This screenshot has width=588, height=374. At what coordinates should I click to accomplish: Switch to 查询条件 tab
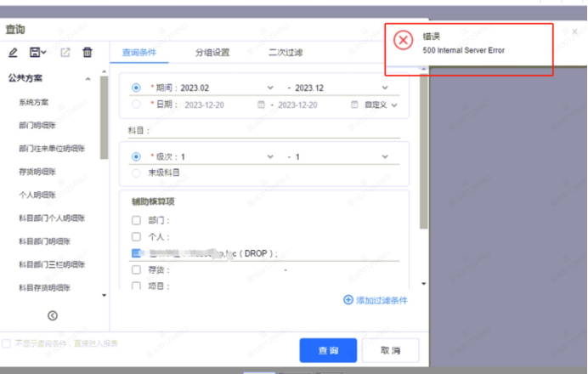tap(139, 52)
